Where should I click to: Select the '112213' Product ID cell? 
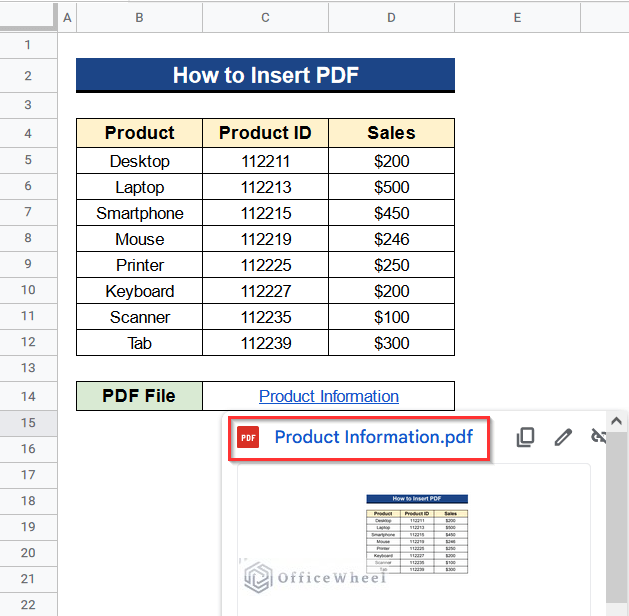[x=266, y=187]
